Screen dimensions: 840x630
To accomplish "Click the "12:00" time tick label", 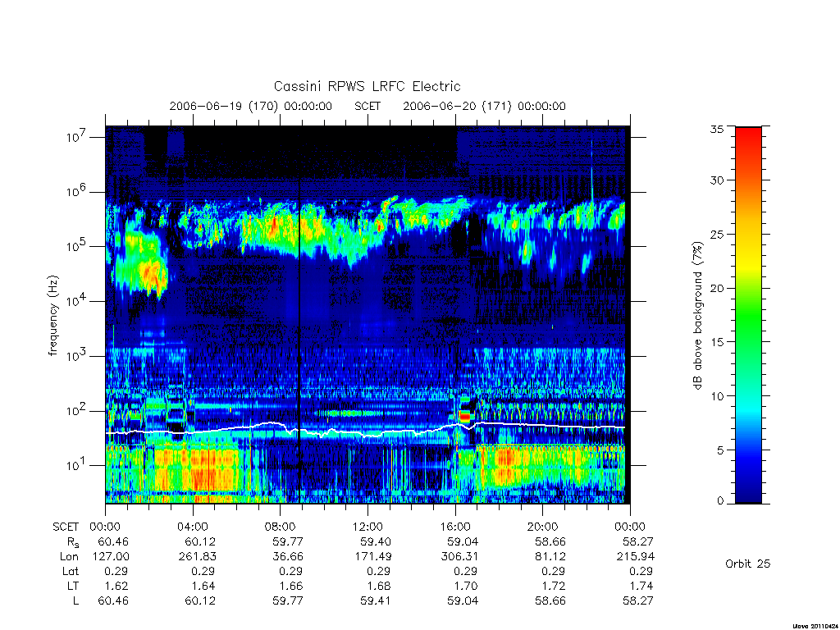I will pyautogui.click(x=368, y=527).
